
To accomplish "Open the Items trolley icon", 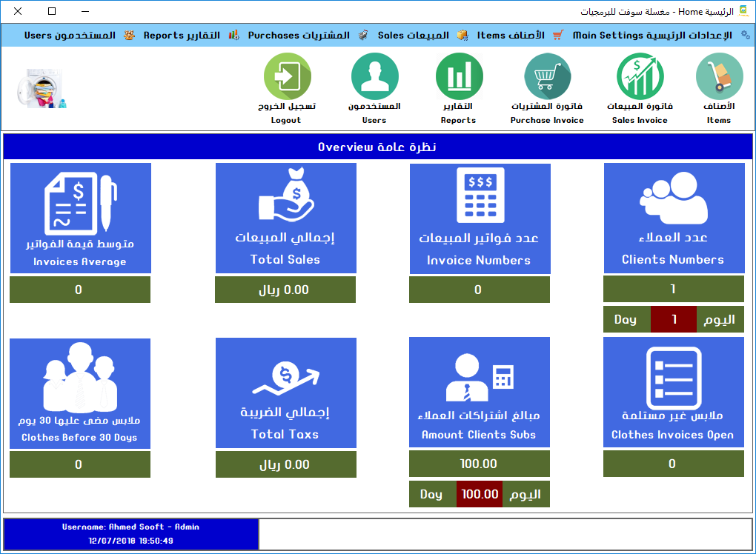I will coord(718,78).
